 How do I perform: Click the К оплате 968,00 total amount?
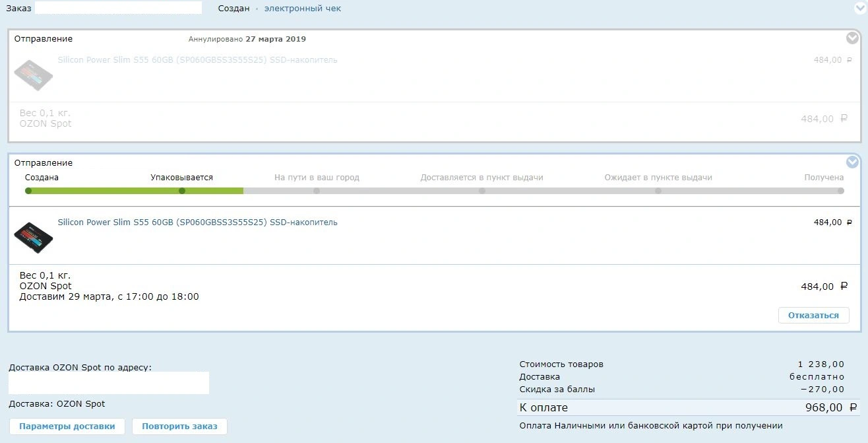tap(831, 408)
